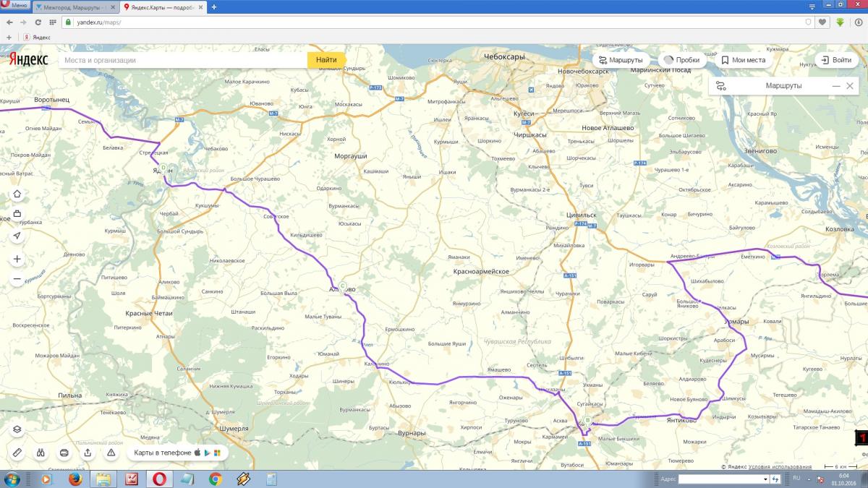Focus the Места и организации search field
This screenshot has width=868, height=488.
pyautogui.click(x=183, y=60)
